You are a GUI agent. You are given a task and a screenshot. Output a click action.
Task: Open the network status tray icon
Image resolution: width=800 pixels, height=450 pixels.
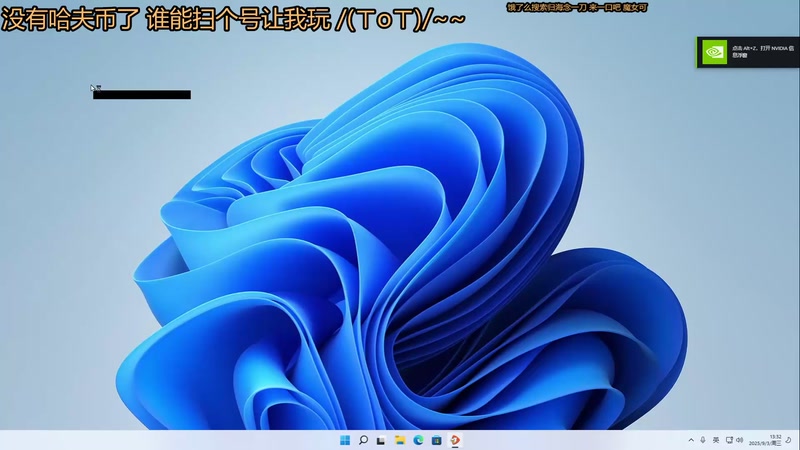[730, 440]
